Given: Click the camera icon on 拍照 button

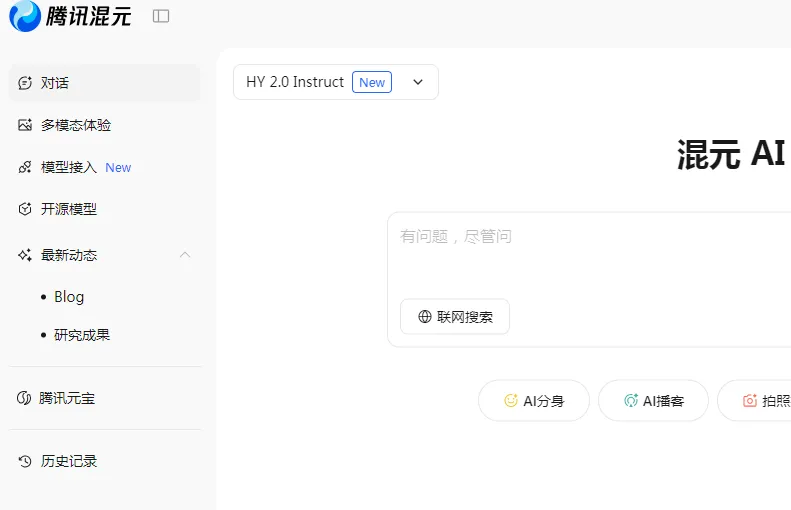Looking at the screenshot, I should 750,401.
